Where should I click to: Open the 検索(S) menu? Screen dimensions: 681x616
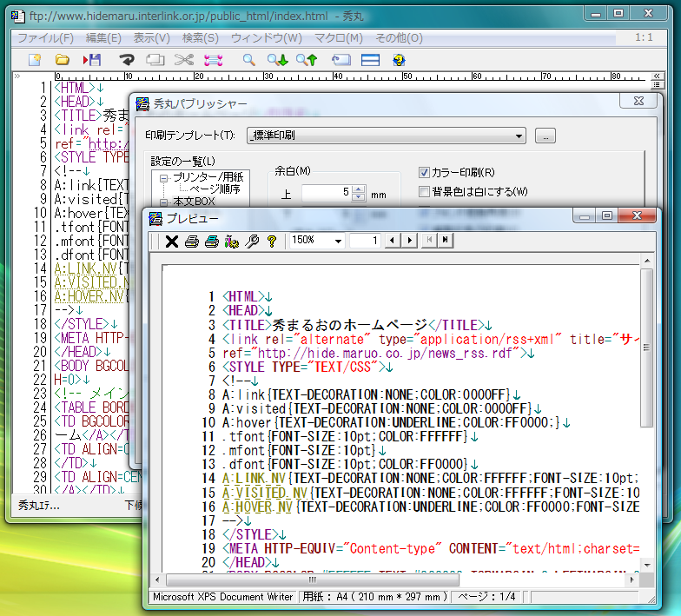(200, 38)
